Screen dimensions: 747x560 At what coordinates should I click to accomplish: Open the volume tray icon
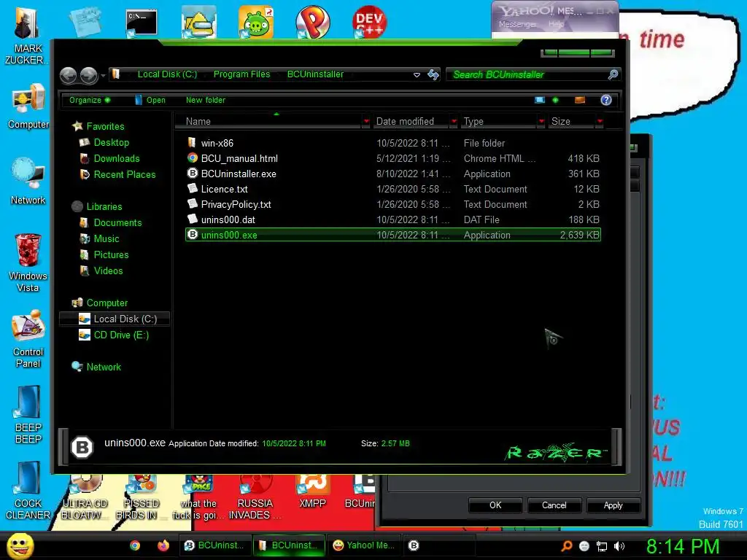coord(619,546)
